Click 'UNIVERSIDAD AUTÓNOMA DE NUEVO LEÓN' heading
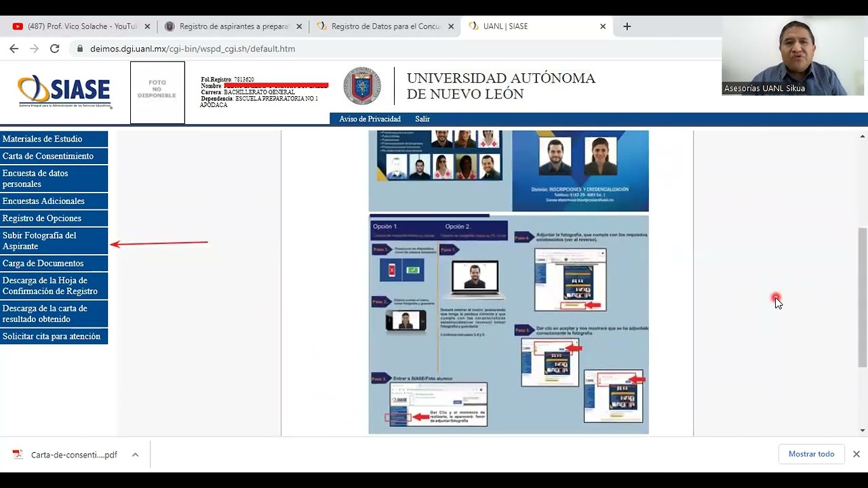The height and width of the screenshot is (488, 868). coord(501,86)
